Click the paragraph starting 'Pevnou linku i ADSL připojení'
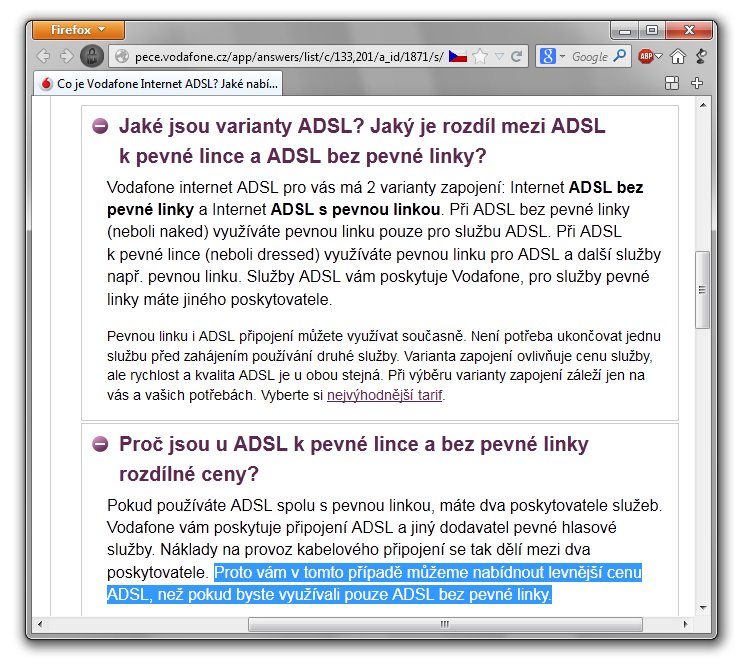This screenshot has height=668, width=747. [x=384, y=365]
